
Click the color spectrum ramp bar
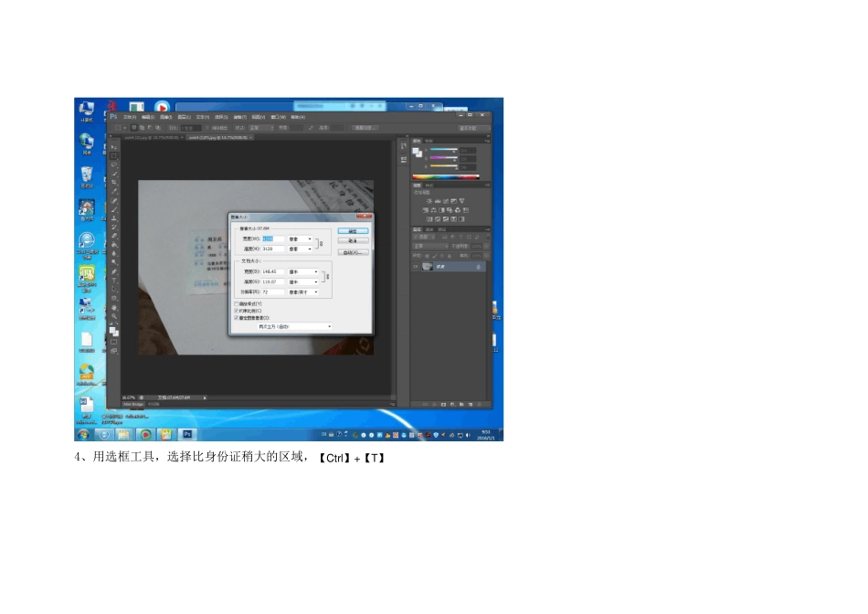(446, 177)
